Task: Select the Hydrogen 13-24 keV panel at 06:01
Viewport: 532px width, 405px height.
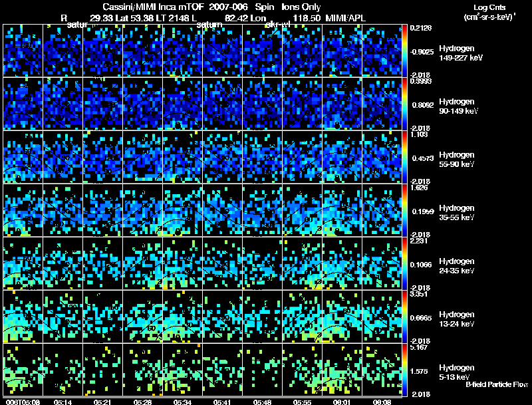Action: point(342,317)
